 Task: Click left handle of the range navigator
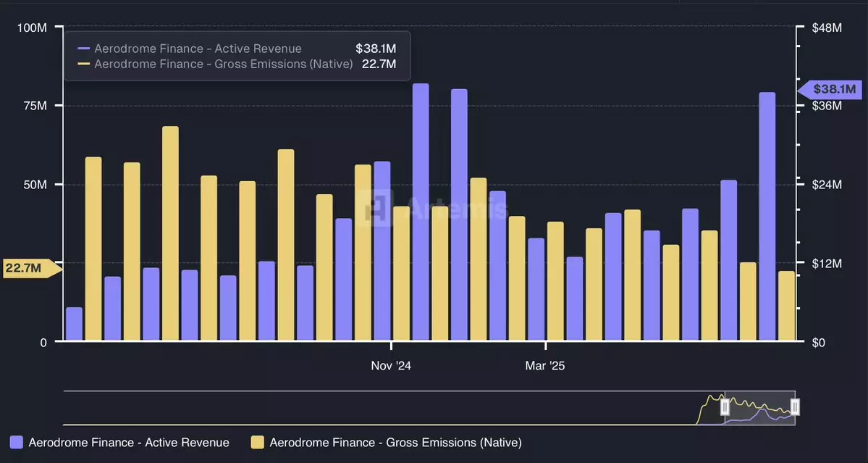click(725, 407)
